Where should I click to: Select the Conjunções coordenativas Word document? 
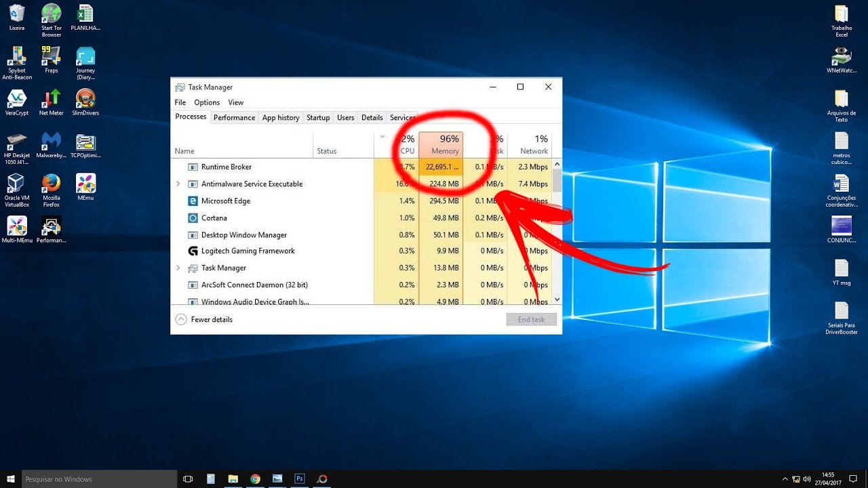pos(841,191)
